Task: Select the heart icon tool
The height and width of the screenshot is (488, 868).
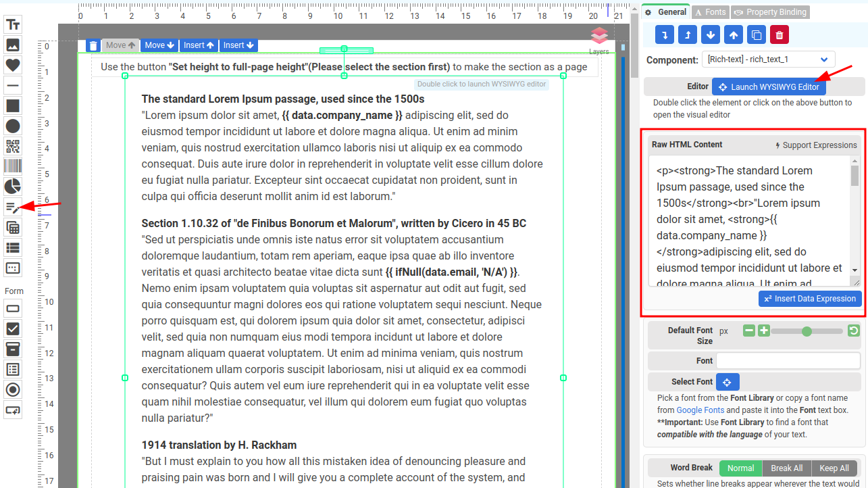Action: (13, 66)
